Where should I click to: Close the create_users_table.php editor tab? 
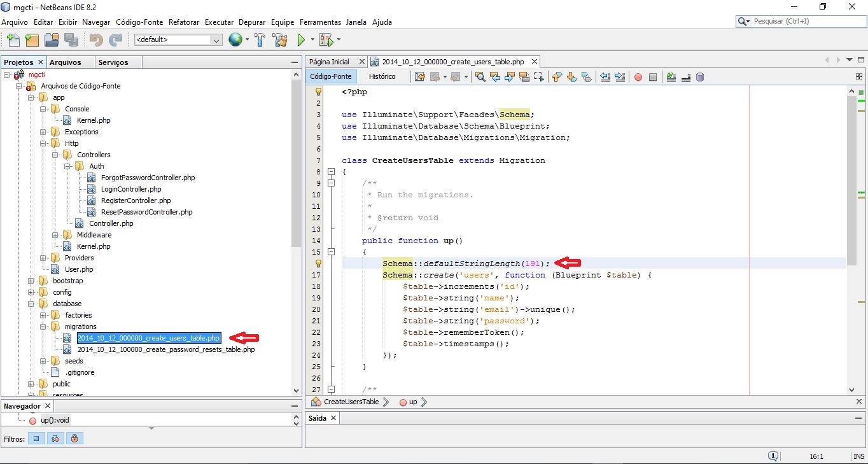pos(535,62)
